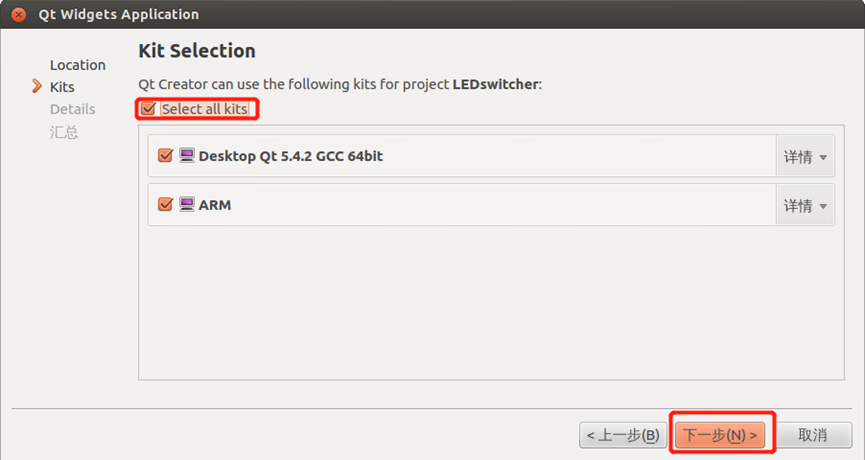Click the Kit Selection heading
Screen dimensions: 865x460
197,51
